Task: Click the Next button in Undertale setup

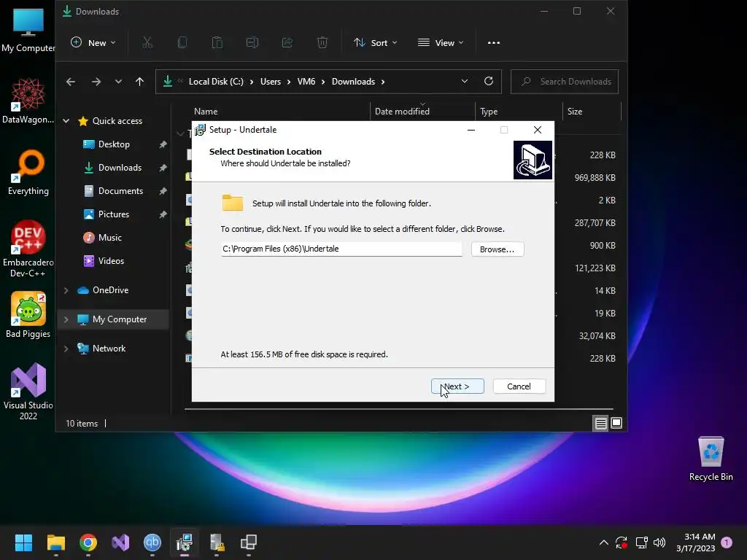Action: pos(457,386)
